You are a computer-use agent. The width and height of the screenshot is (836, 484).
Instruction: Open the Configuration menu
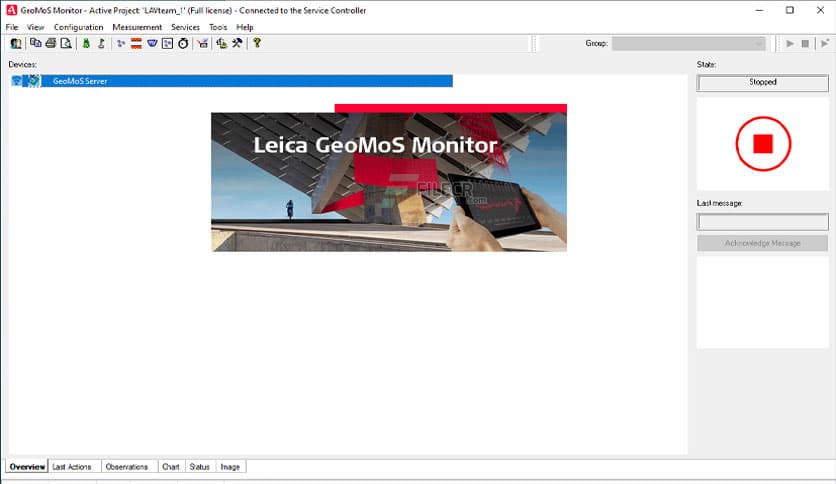(78, 27)
